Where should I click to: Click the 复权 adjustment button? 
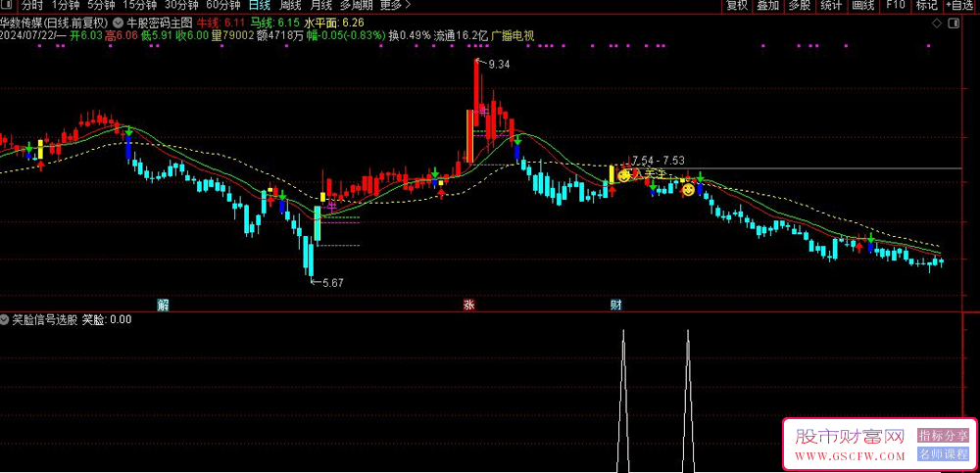pyautogui.click(x=737, y=6)
